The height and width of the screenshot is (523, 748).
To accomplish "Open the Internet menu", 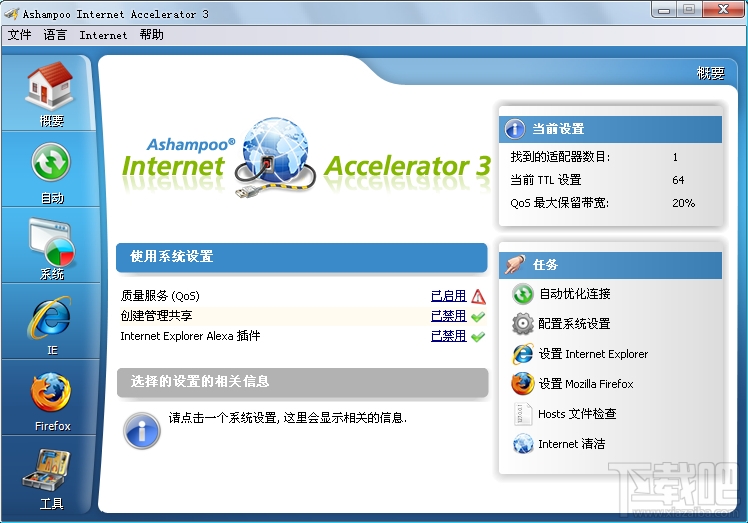I will (x=103, y=35).
